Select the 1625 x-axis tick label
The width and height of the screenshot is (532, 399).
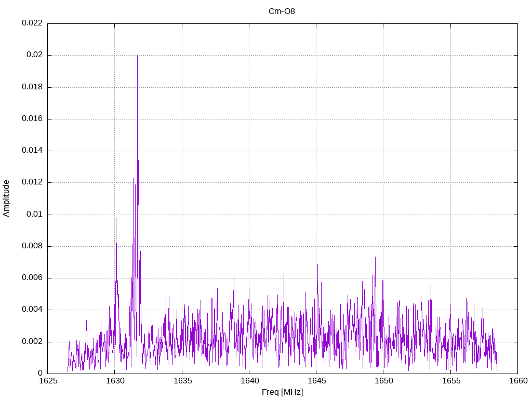click(x=48, y=381)
